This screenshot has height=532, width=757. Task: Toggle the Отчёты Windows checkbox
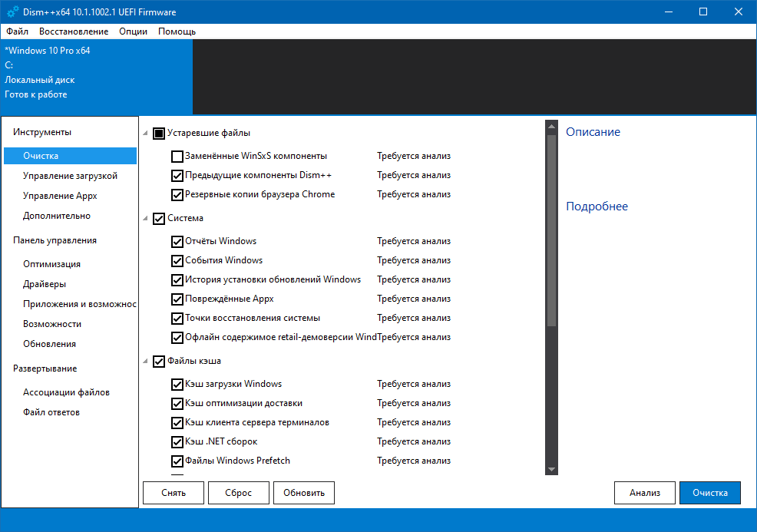tap(177, 242)
